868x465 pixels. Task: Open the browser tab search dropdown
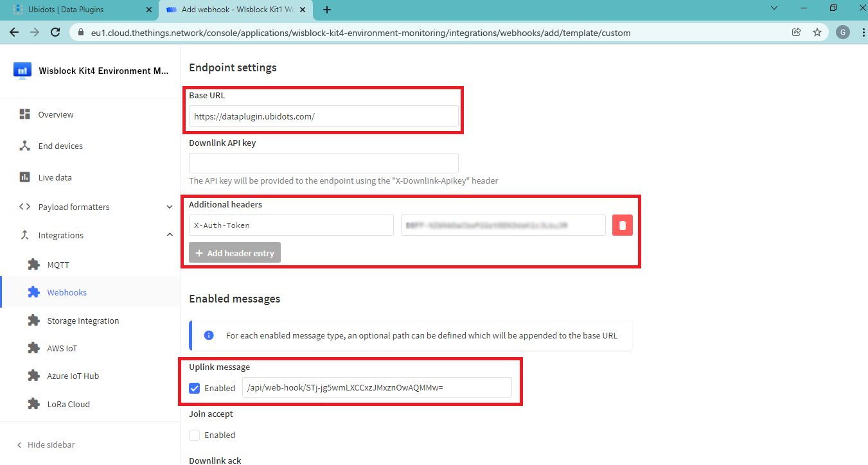774,9
